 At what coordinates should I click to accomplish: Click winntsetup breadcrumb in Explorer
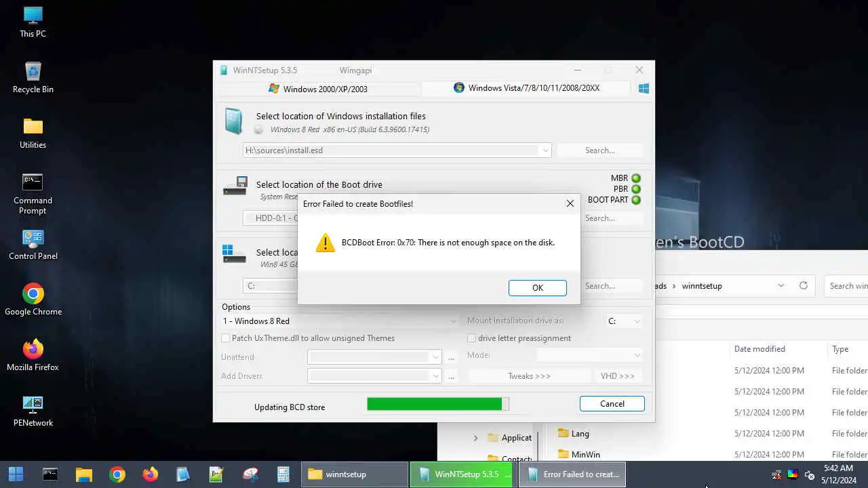702,286
